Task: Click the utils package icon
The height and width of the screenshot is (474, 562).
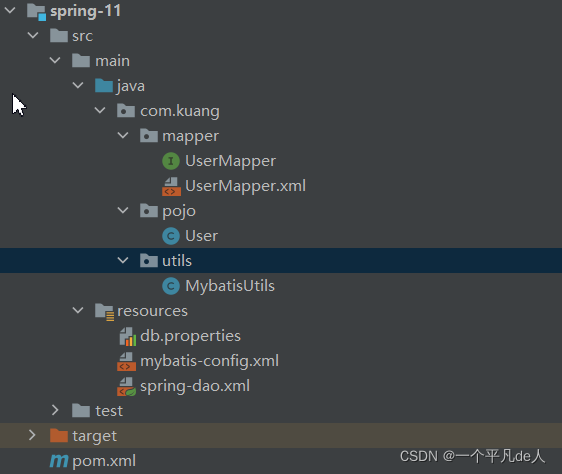Action: (x=149, y=261)
